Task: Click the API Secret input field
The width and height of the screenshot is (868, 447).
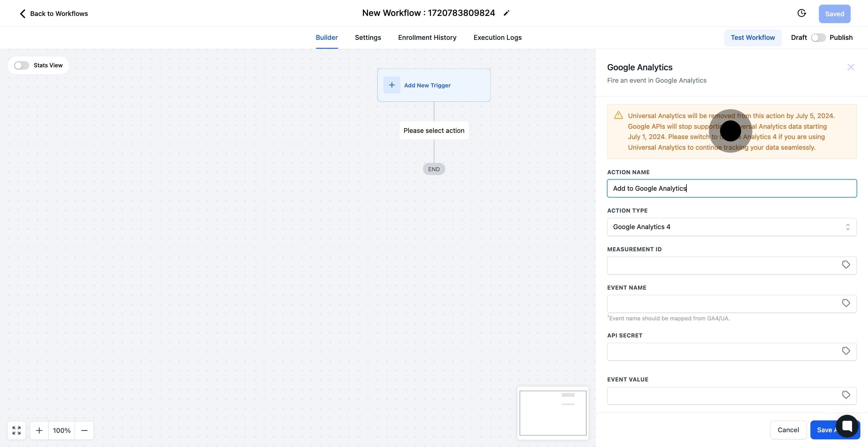Action: click(x=732, y=352)
